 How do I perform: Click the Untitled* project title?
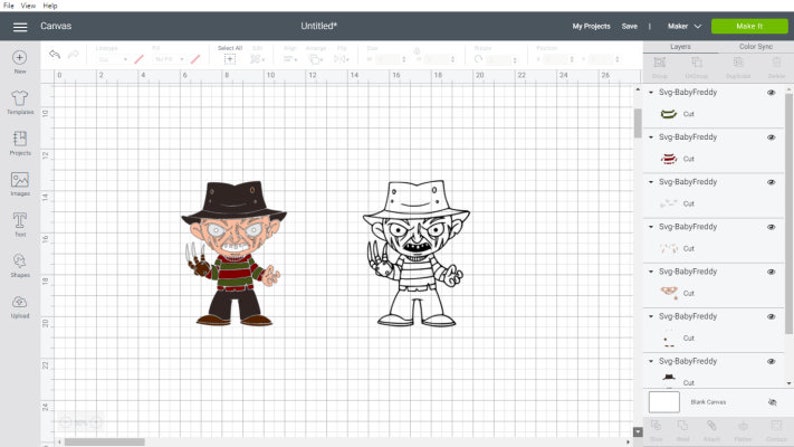click(319, 26)
